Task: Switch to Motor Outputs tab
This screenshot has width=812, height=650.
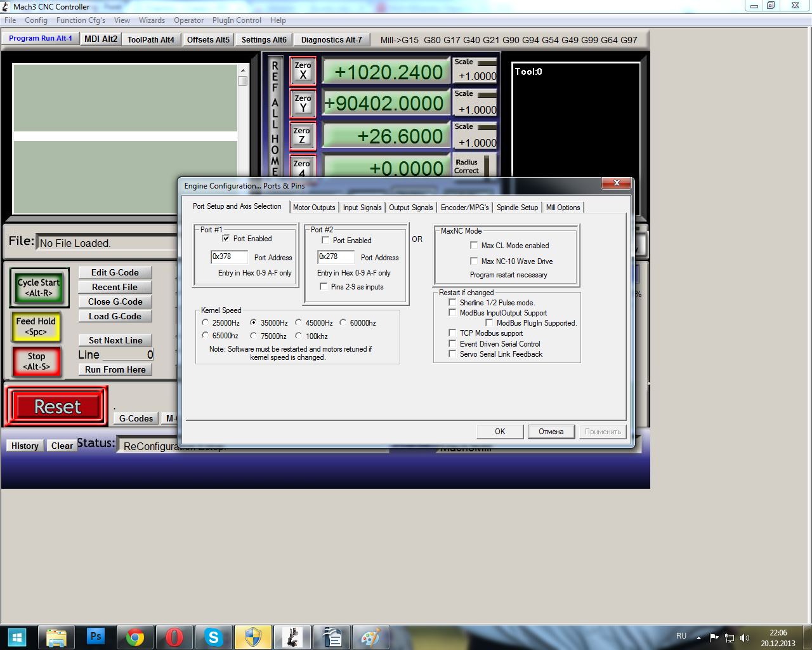Action: tap(314, 208)
